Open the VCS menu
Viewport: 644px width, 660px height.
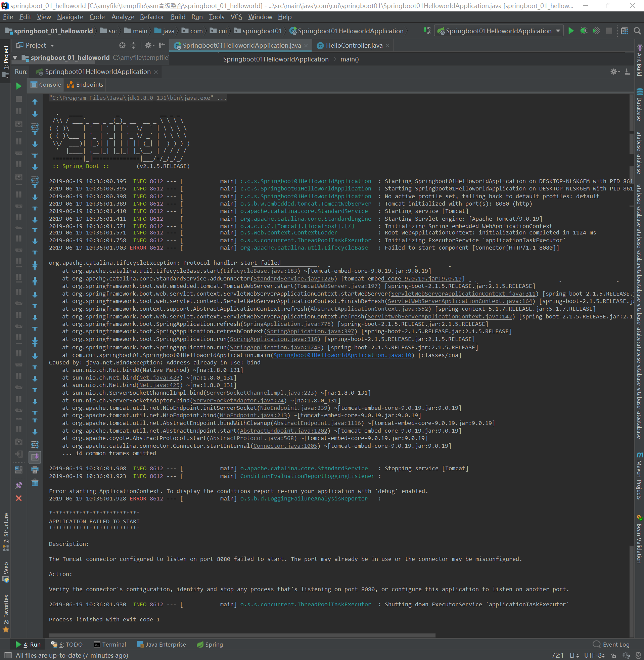[236, 17]
